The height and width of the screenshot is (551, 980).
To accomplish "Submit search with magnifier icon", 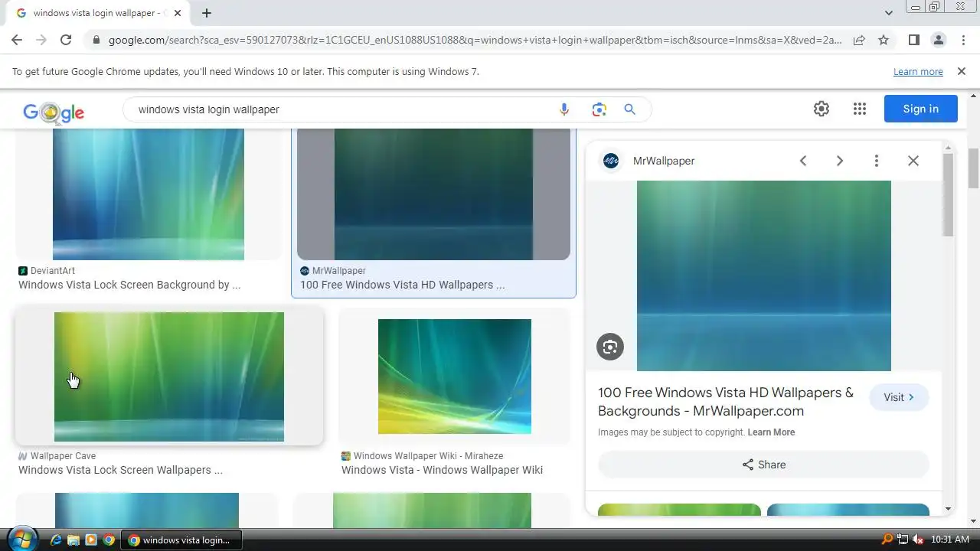I will pos(630,109).
